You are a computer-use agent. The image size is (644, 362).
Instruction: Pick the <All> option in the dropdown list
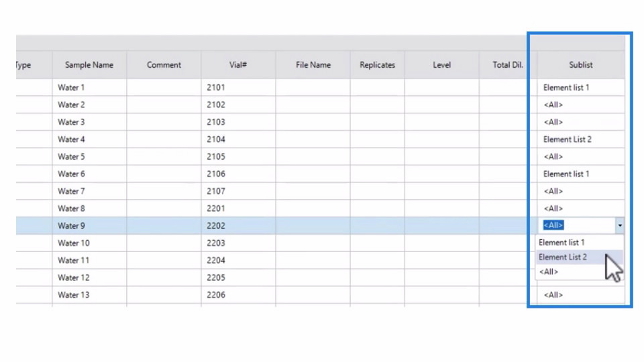coord(549,272)
